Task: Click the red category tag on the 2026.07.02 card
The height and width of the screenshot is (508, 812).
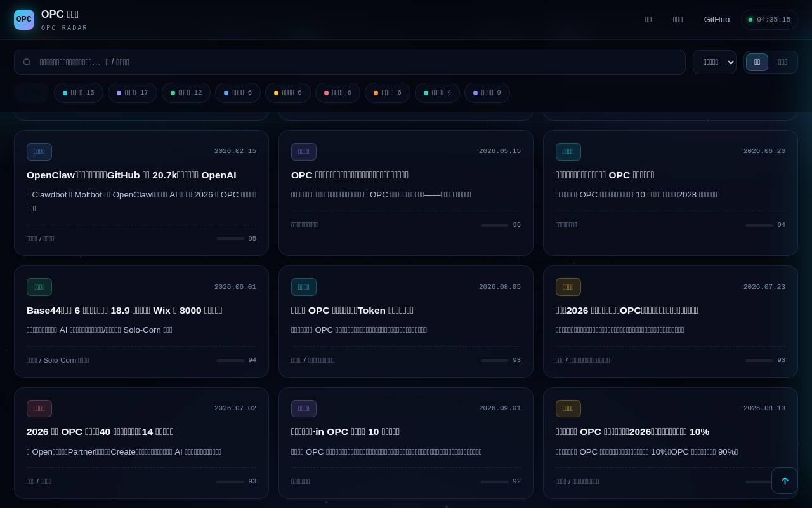Action: point(39,408)
